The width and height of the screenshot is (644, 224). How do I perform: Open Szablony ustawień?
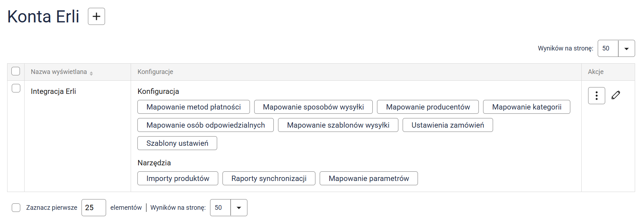[177, 143]
